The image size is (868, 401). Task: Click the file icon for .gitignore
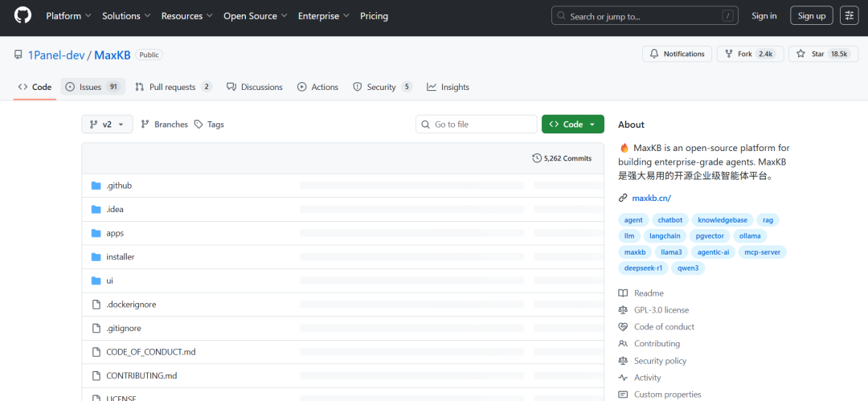pos(96,328)
